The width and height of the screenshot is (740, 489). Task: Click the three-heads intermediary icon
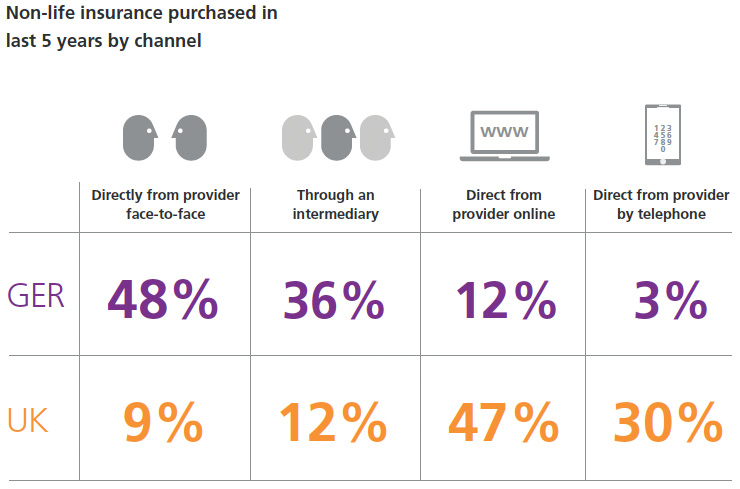(338, 138)
